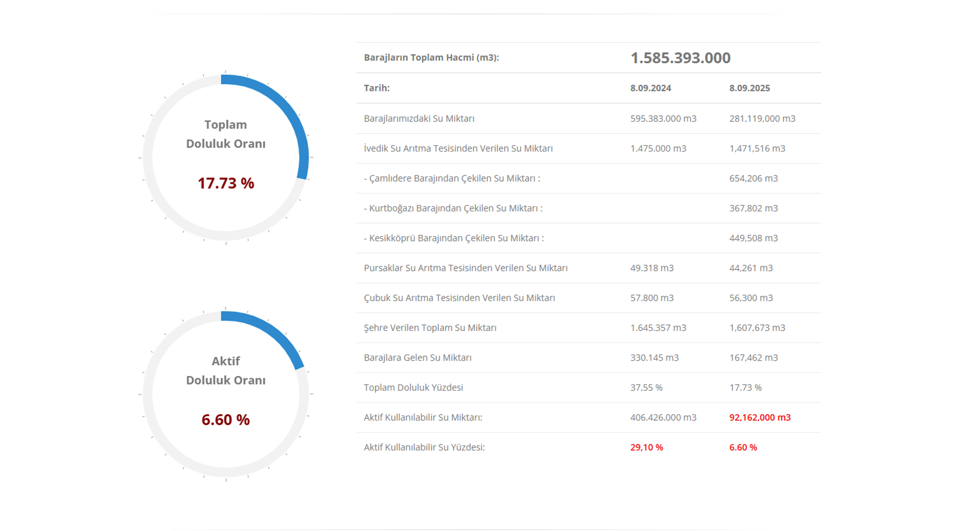This screenshot has width=980, height=531.
Task: Click Şehre Verilen Toplam Su Miktarı label
Action: [x=430, y=328]
